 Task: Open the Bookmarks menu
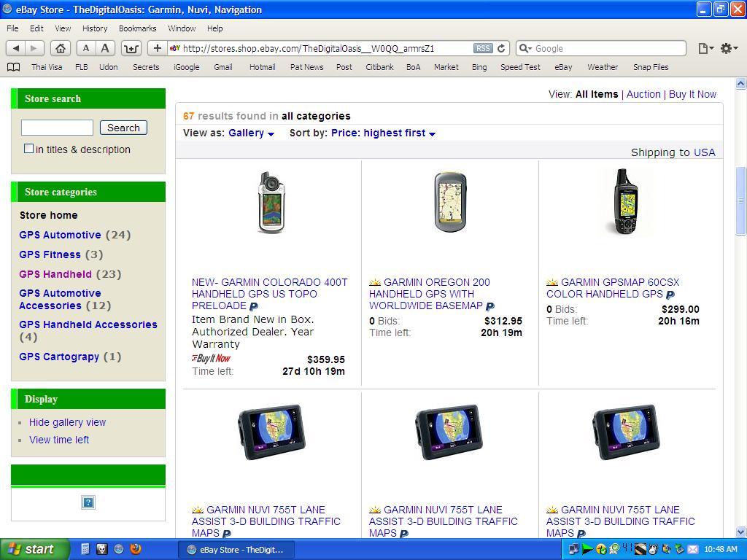138,28
